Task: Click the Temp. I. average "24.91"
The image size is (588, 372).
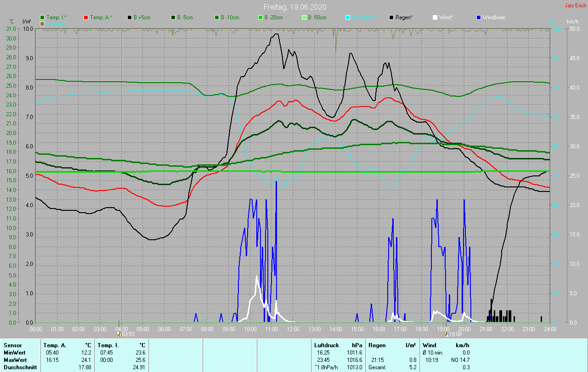Action: click(139, 367)
